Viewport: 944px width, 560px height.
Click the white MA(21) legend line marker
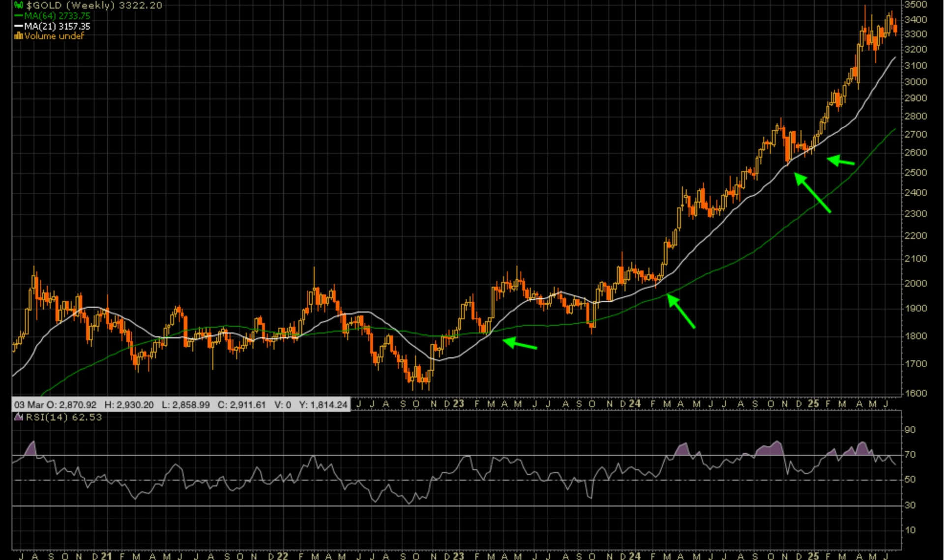coord(19,27)
